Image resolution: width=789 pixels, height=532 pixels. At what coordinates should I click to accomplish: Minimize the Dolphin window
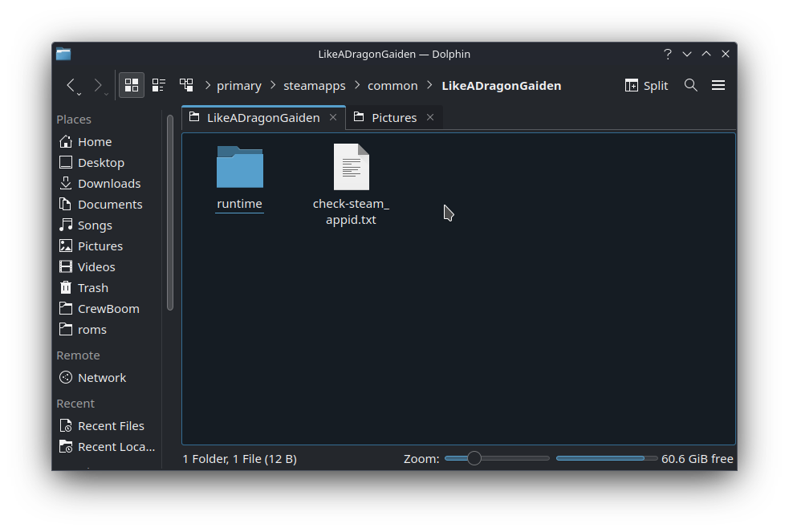pos(687,54)
